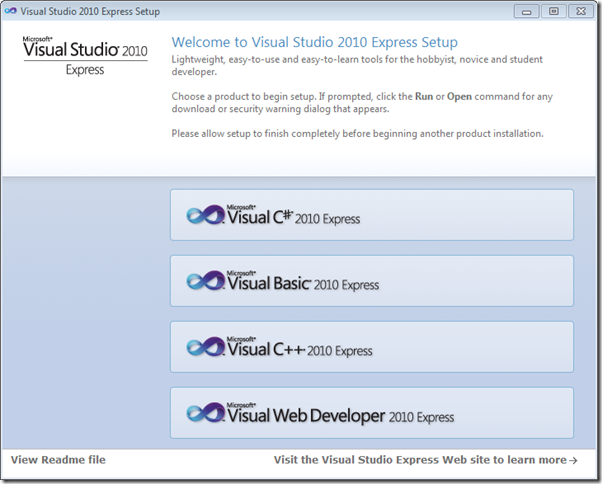Screen dimensions: 602x484
Task: Visit the Visual Studio Express Web site link
Action: (x=425, y=460)
